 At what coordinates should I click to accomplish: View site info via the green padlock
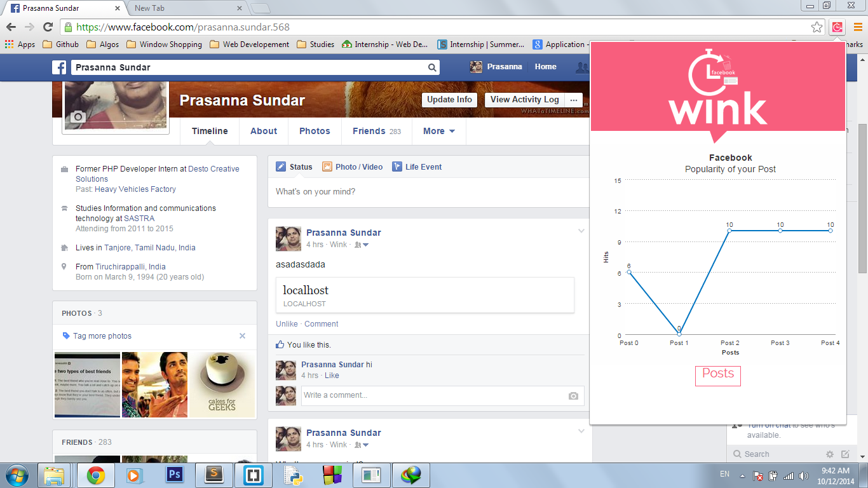click(69, 27)
